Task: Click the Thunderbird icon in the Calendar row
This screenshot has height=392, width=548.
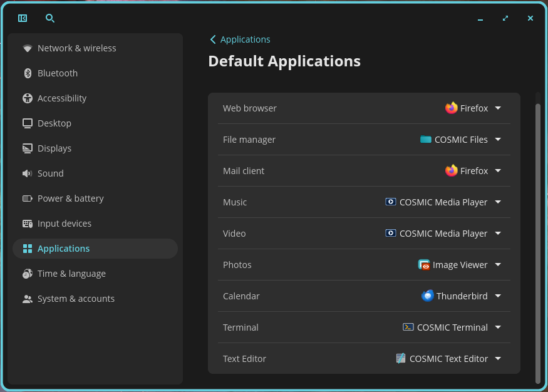Action: coord(428,296)
